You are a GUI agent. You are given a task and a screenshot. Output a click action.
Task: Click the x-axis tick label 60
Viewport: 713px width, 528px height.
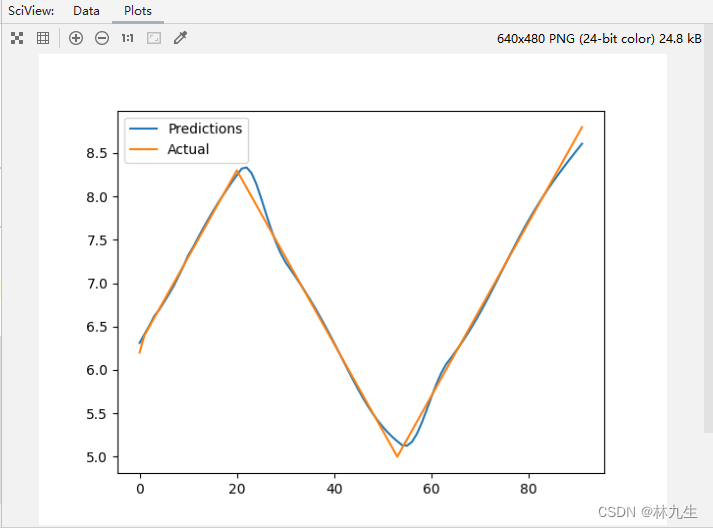[431, 489]
